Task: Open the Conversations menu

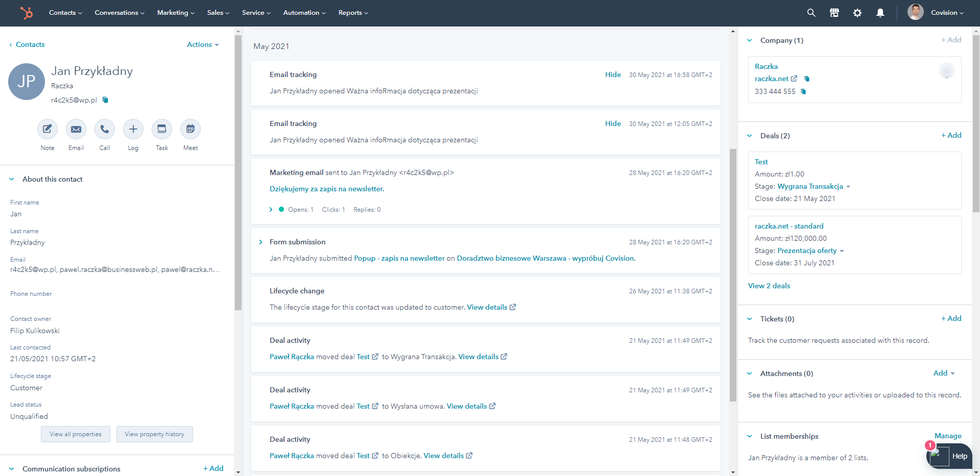Action: (x=119, y=13)
